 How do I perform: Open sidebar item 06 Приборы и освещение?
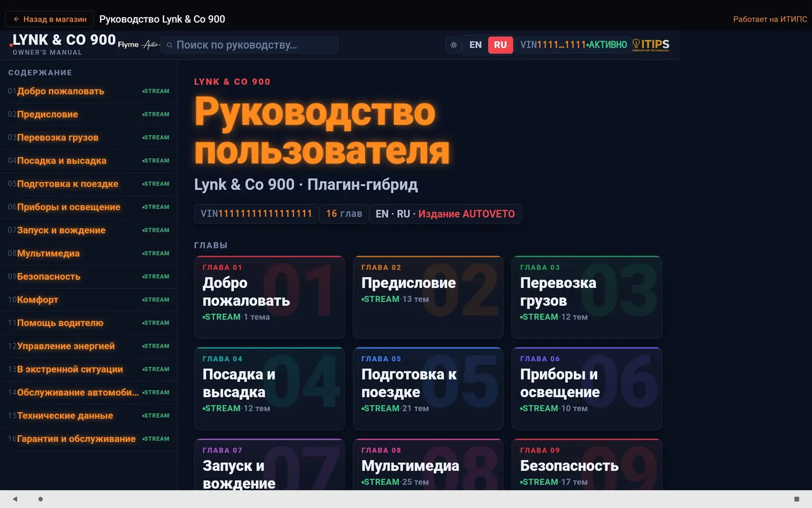[89, 207]
